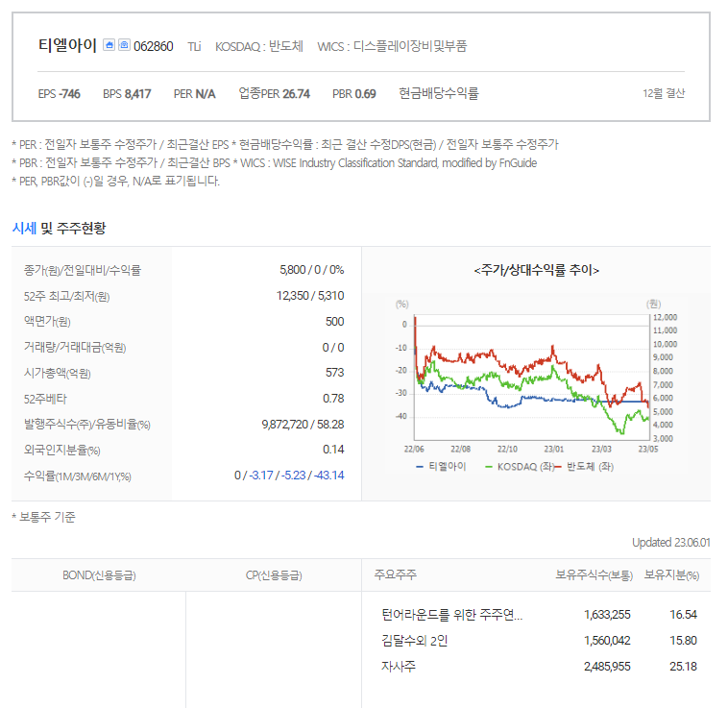
Task: Click the WICS : 디스플레이장비및부품 classification
Action: pos(392,46)
